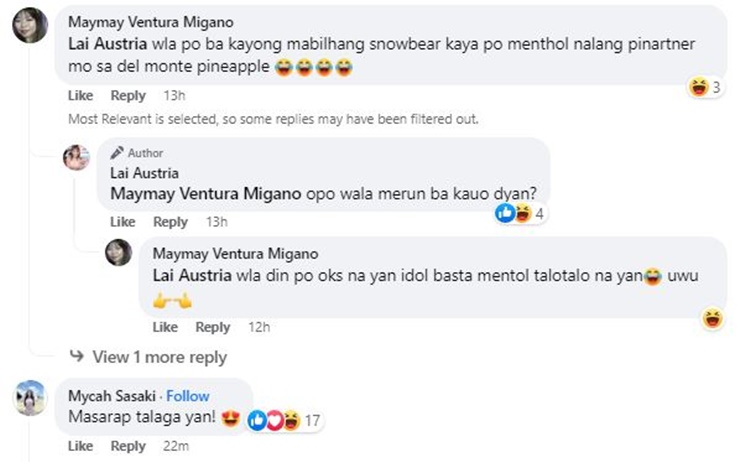This screenshot has width=750, height=462.
Task: Reply to Lai Austria's comment
Action: pyautogui.click(x=170, y=222)
